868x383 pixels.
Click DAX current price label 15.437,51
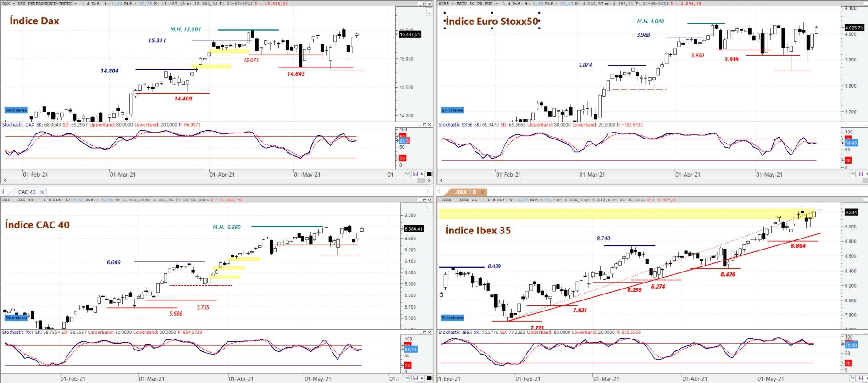[x=409, y=34]
